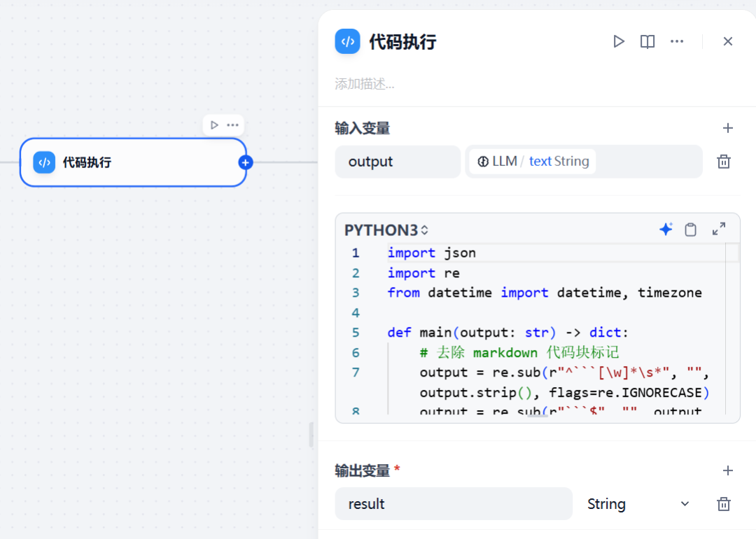Image resolution: width=756 pixels, height=539 pixels.
Task: Click the blue code icon in panel header
Action: pos(348,41)
